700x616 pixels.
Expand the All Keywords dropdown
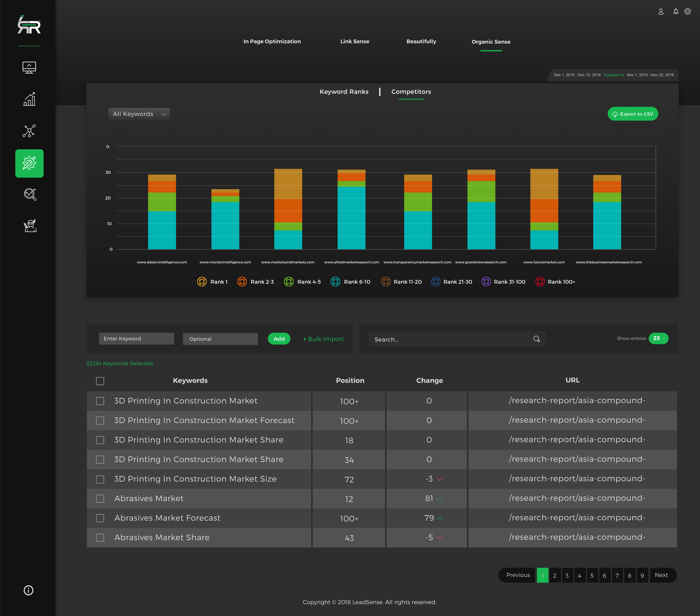click(139, 114)
